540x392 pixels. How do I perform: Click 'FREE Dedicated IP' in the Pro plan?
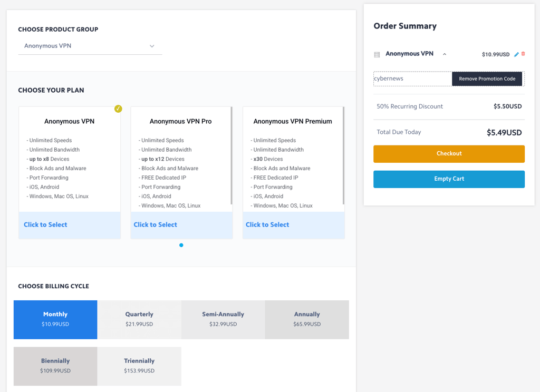tap(163, 178)
